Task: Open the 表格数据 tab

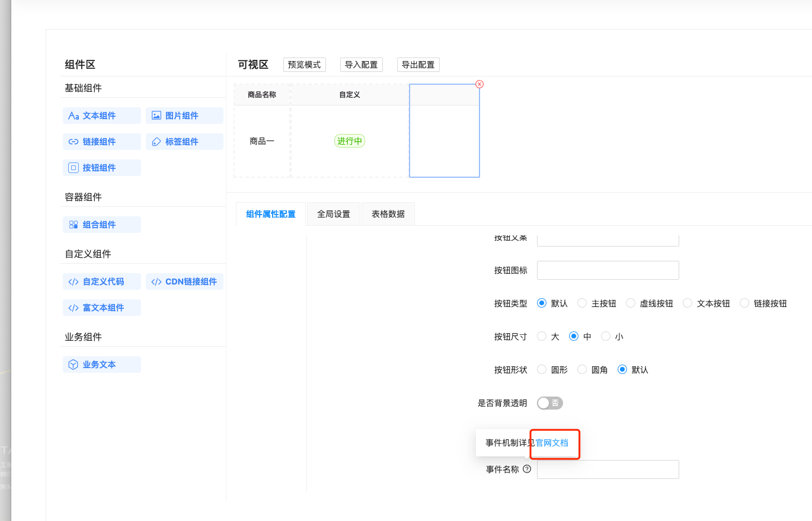Action: 388,214
